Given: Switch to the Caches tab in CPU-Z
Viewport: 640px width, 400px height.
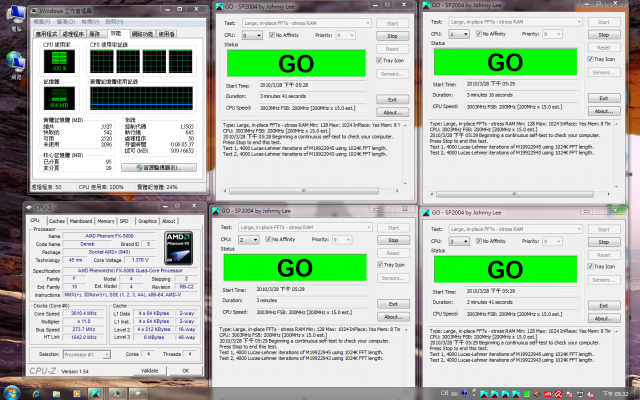Looking at the screenshot, I should (x=57, y=221).
